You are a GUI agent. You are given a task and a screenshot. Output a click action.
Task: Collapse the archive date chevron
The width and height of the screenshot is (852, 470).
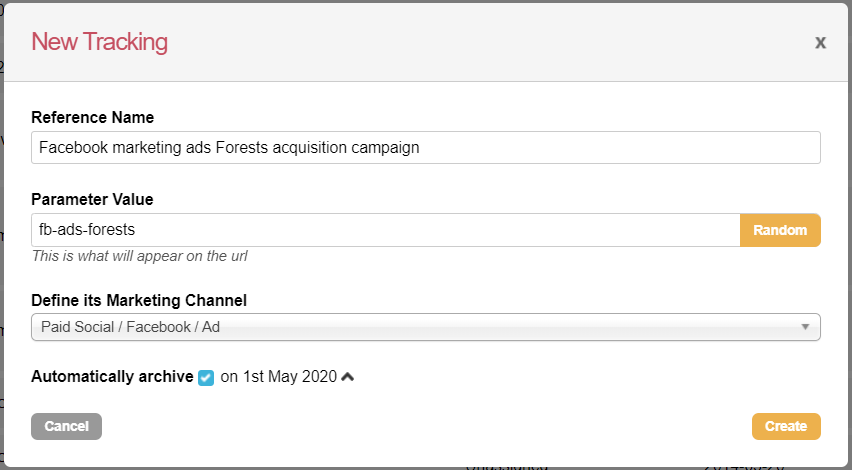348,377
